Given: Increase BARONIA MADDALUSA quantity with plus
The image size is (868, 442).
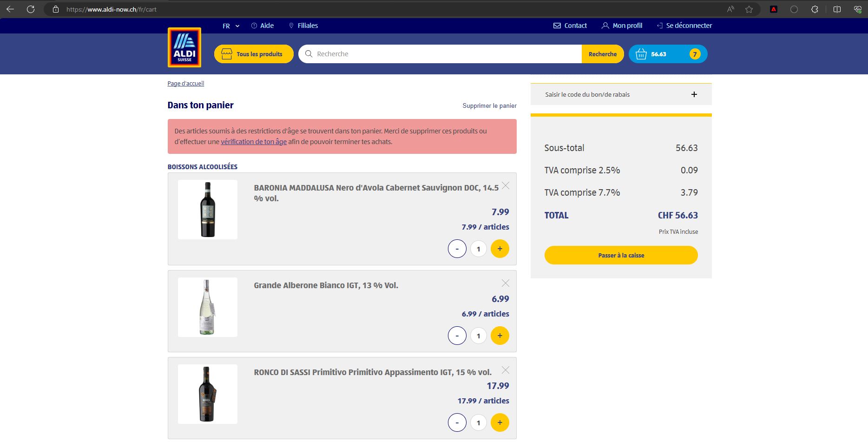Looking at the screenshot, I should [500, 249].
